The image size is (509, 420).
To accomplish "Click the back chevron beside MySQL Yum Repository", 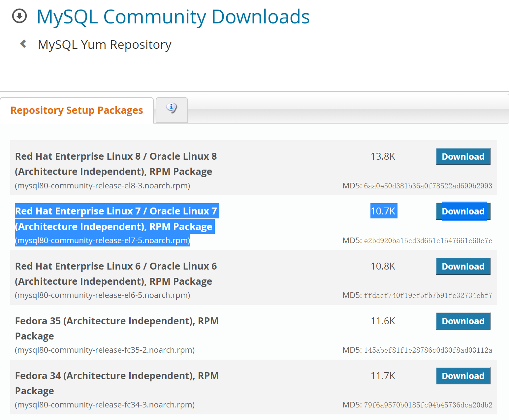I will (23, 44).
